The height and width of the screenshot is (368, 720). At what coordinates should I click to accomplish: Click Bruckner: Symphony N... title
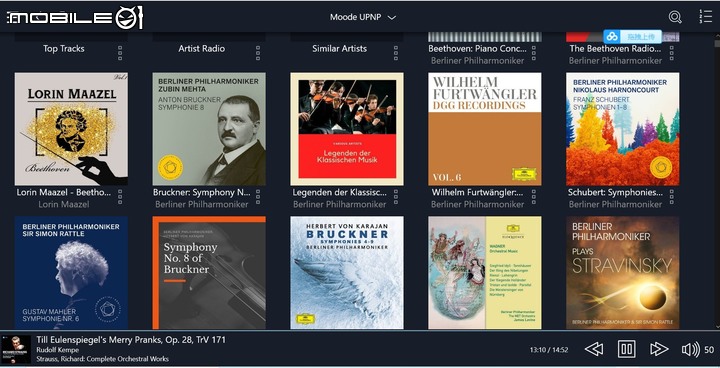pyautogui.click(x=202, y=192)
